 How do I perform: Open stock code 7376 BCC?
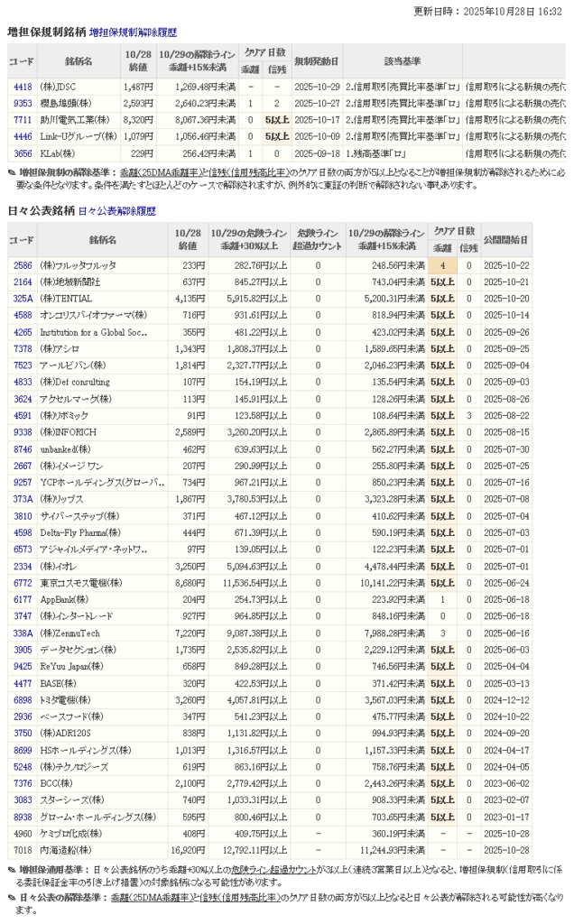23,783
